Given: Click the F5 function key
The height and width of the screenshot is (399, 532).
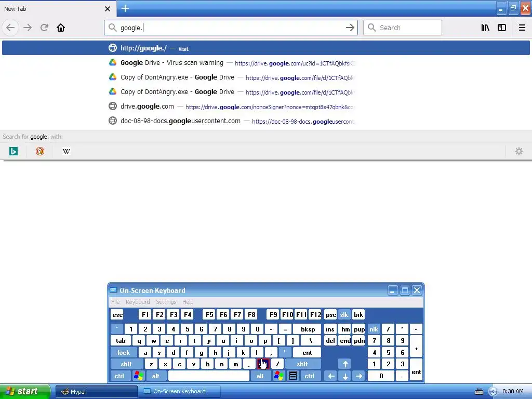Looking at the screenshot, I should click(209, 315).
